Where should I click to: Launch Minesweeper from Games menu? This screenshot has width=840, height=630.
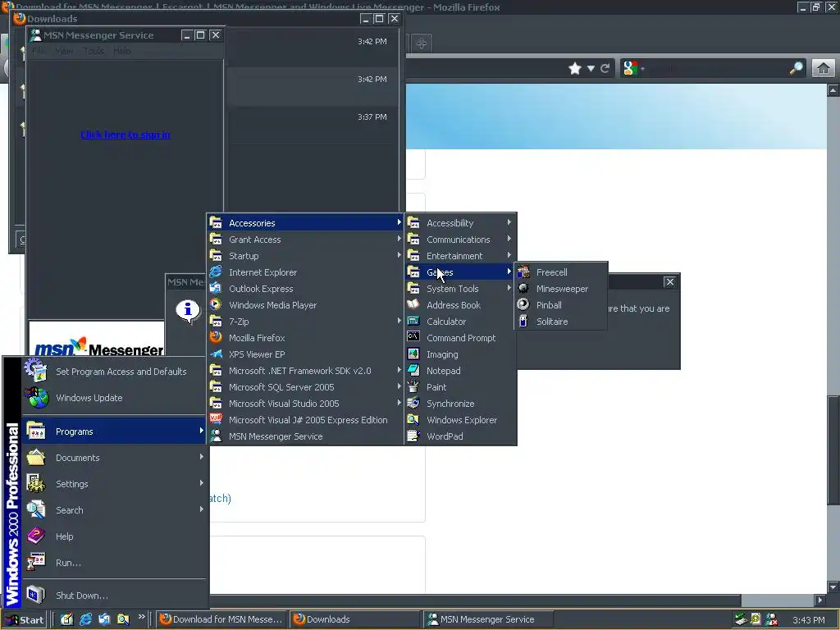(560, 289)
